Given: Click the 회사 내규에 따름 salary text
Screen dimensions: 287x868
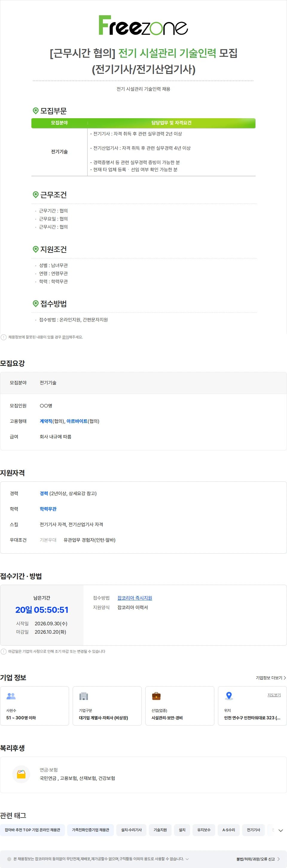Looking at the screenshot, I should [x=55, y=436].
